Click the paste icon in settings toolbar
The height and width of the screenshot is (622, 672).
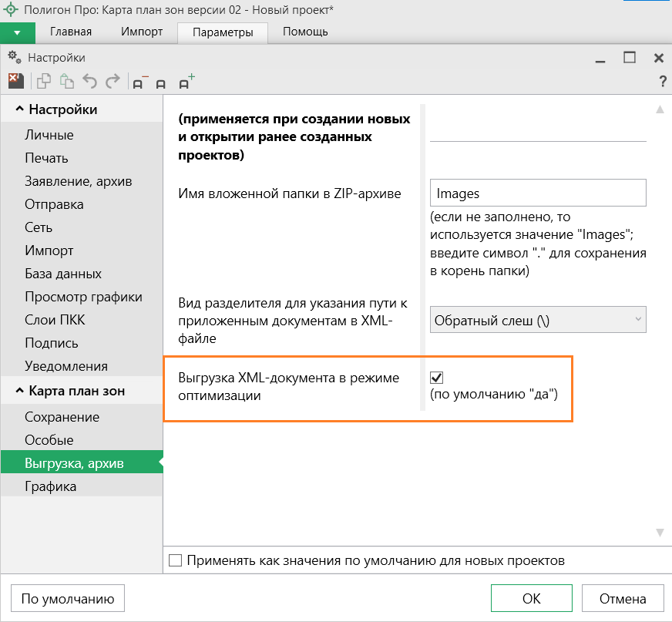(67, 81)
